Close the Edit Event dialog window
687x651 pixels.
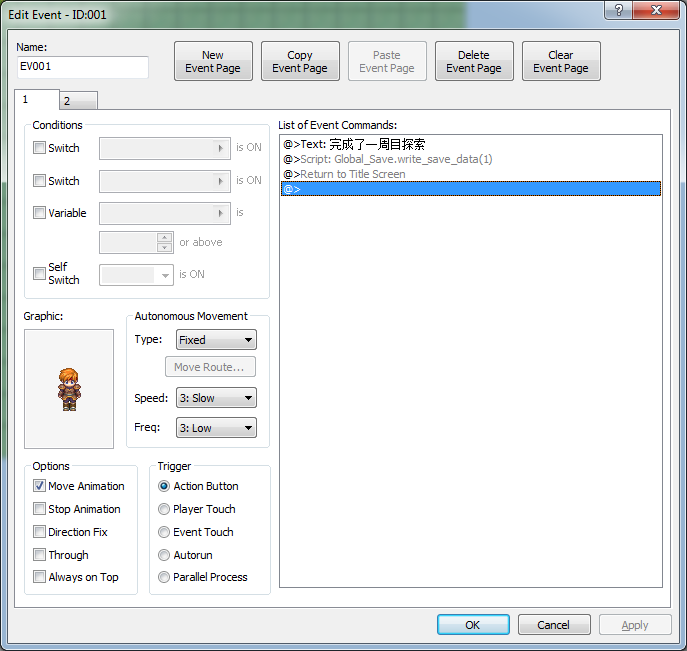click(x=656, y=10)
